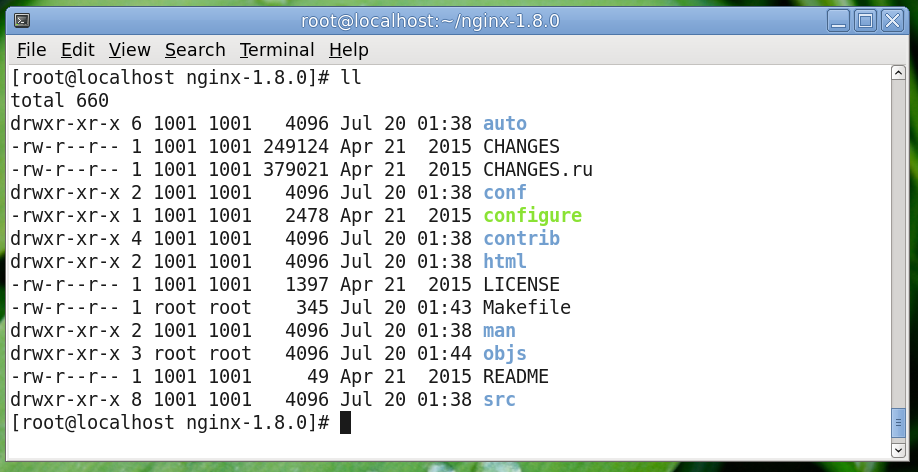This screenshot has height=472, width=918.
Task: Click the Makefile file name
Action: click(526, 308)
